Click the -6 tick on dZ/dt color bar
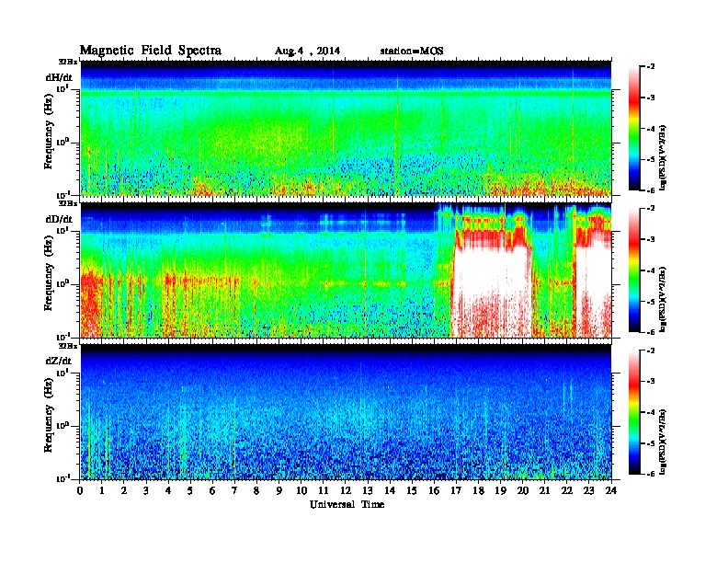 pyautogui.click(x=651, y=474)
